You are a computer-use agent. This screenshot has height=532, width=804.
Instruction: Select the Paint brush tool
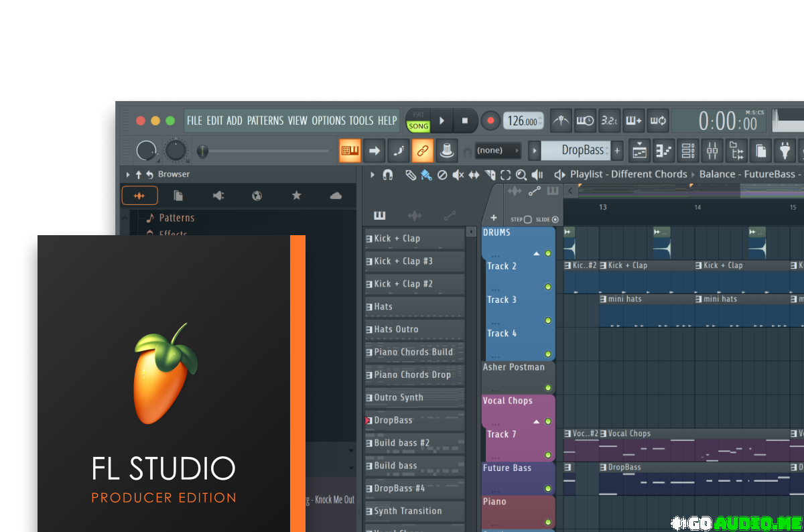point(426,175)
